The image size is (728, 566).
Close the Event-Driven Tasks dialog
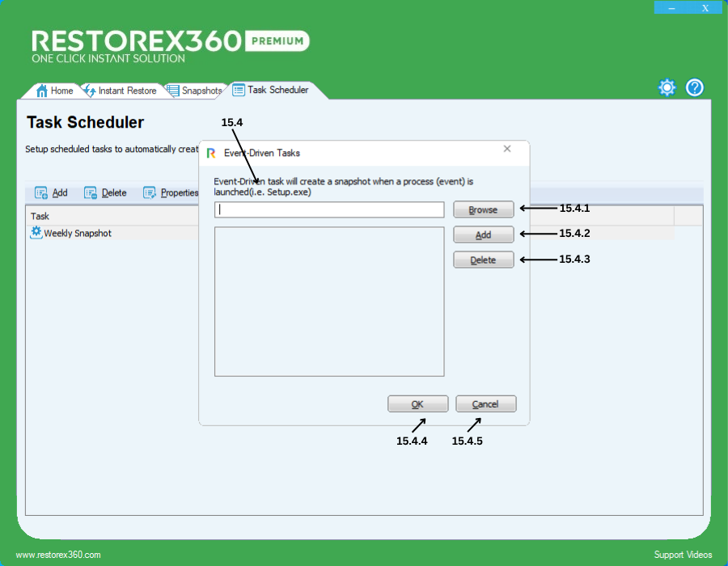pos(507,149)
